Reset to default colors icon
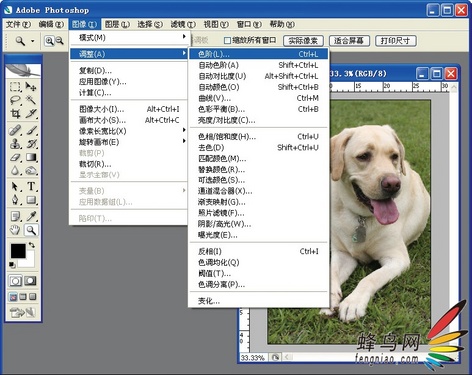472x375 pixels. tap(12, 265)
